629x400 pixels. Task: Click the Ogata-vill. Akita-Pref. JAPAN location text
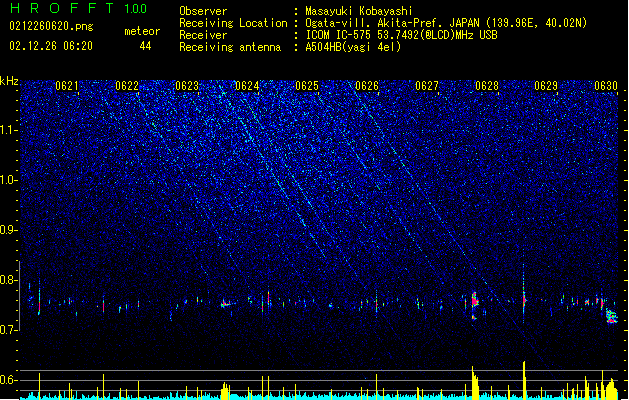click(446, 23)
